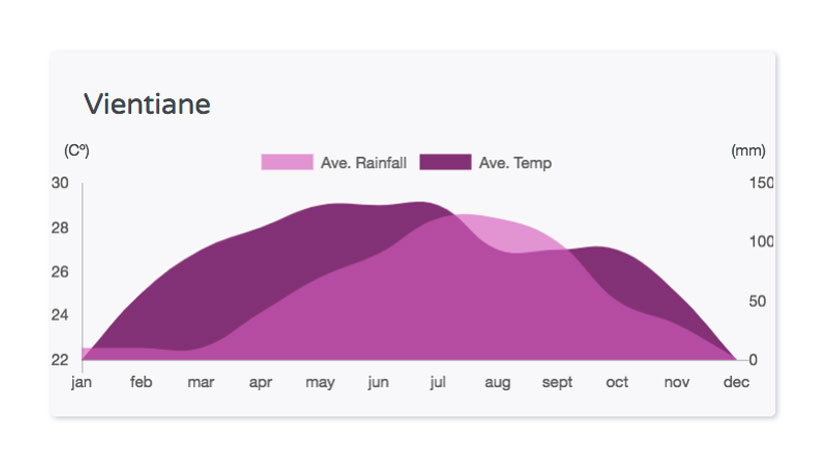
Task: Click the apr month label
Action: [260, 382]
